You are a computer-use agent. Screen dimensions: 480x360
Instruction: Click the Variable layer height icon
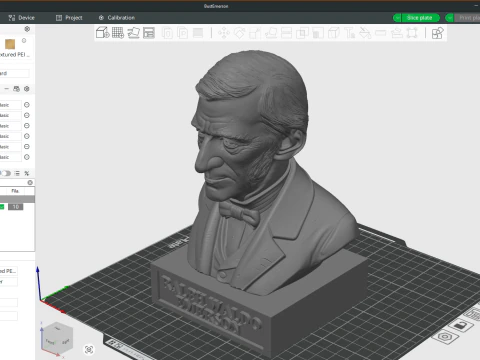pyautogui.click(x=198, y=33)
